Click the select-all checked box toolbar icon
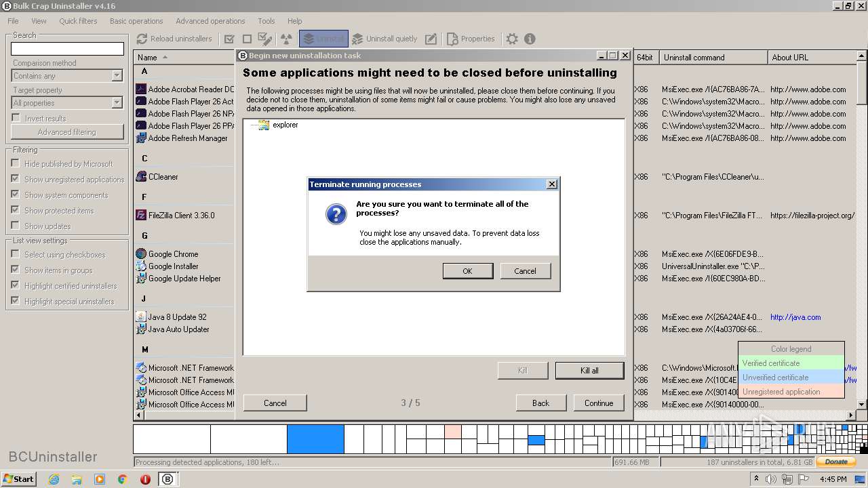Screen dimensions: 868x488 click(x=229, y=39)
